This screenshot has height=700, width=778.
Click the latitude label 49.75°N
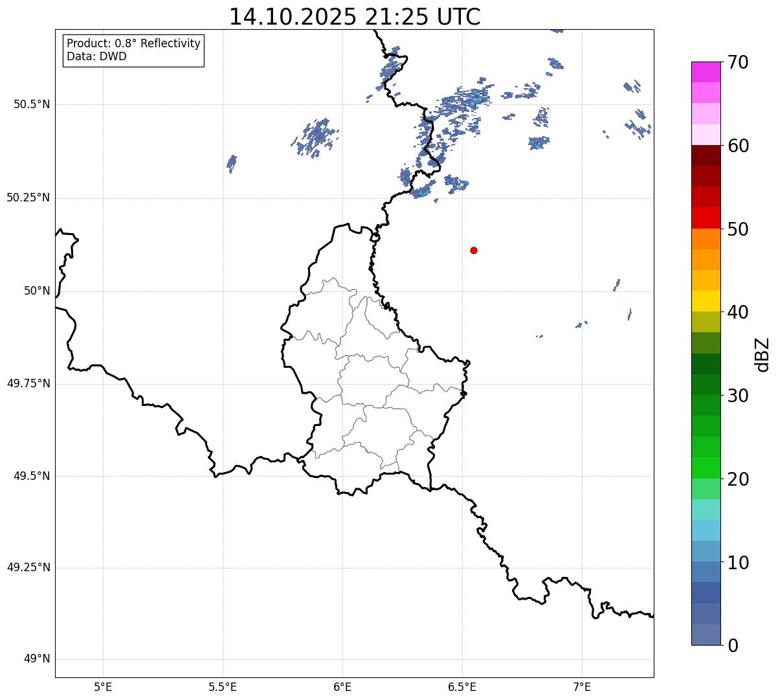[28, 383]
